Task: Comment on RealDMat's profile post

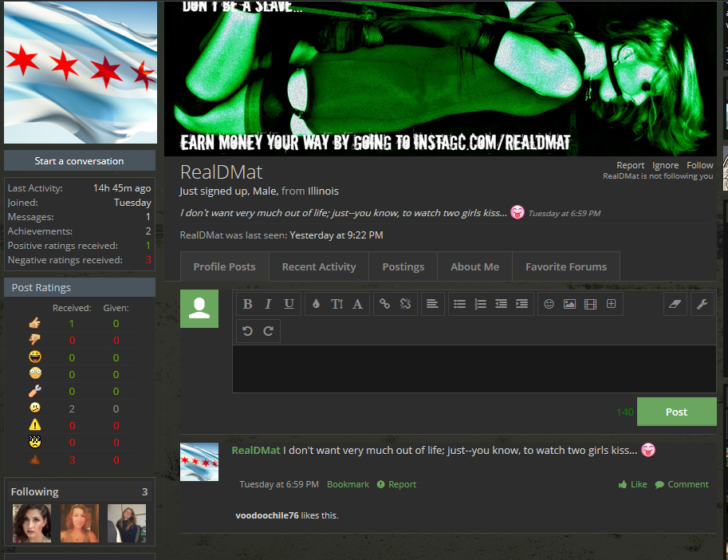Action: [x=682, y=484]
